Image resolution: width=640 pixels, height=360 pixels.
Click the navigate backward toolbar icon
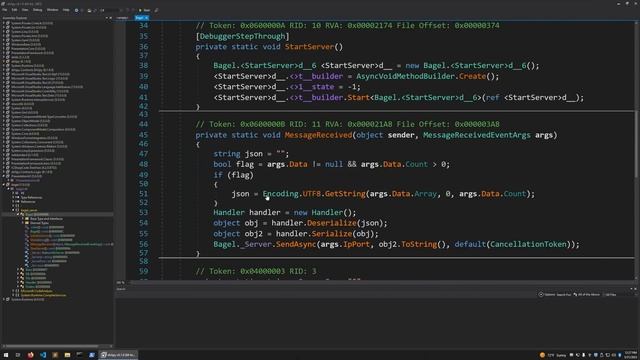[76, 10]
